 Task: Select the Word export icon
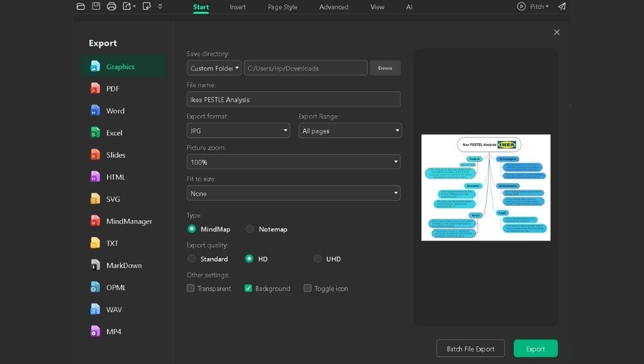point(95,110)
